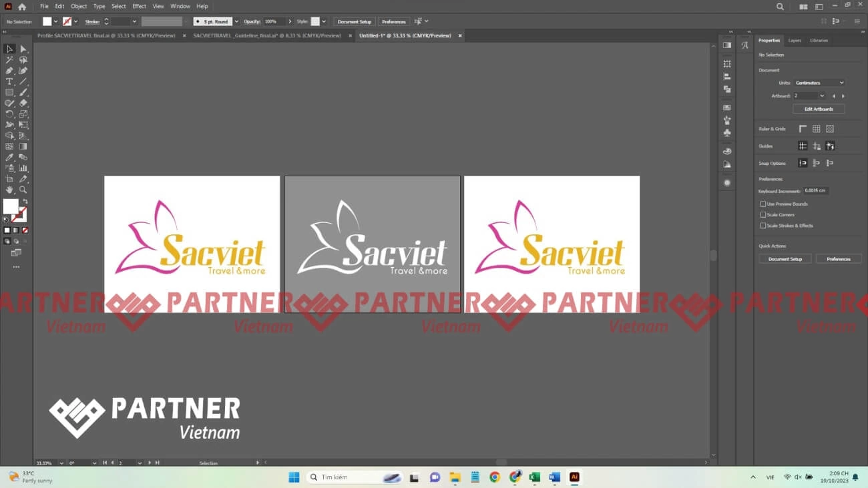868x488 pixels.
Task: Select the Eyedropper tool
Action: point(9,158)
